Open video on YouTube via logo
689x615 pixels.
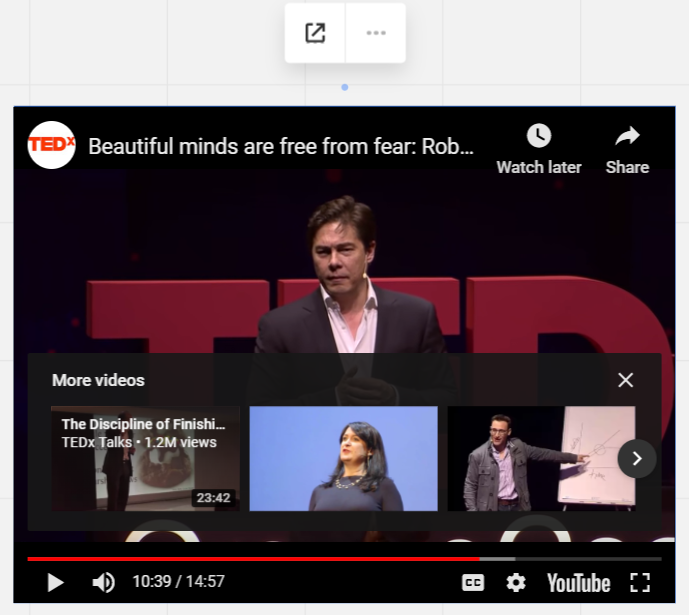coord(578,582)
